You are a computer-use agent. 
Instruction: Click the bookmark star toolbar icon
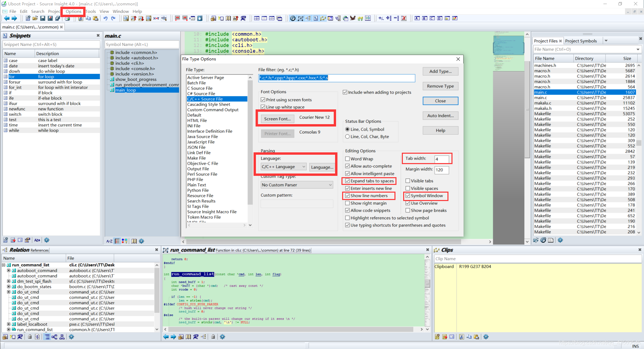200,18
